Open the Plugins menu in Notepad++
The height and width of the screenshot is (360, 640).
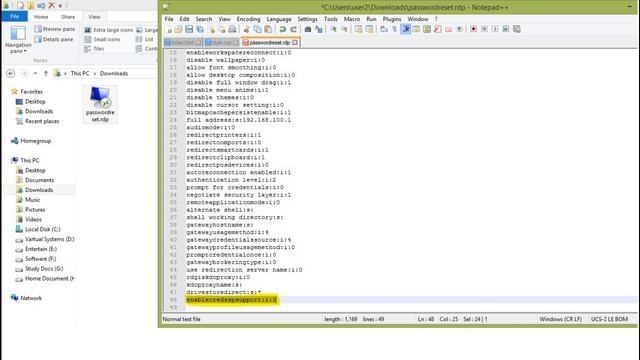click(392, 19)
